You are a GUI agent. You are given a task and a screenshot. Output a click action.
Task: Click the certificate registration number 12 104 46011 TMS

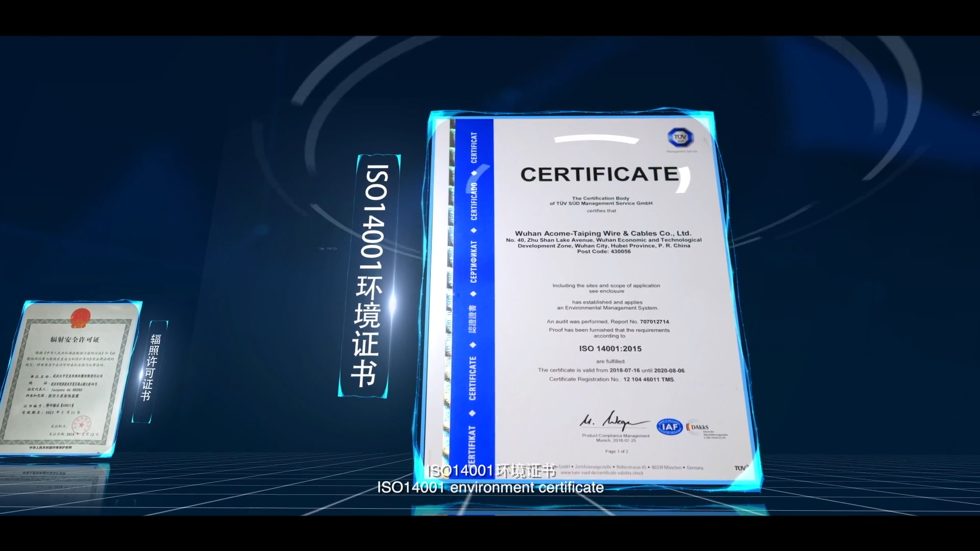pos(648,380)
